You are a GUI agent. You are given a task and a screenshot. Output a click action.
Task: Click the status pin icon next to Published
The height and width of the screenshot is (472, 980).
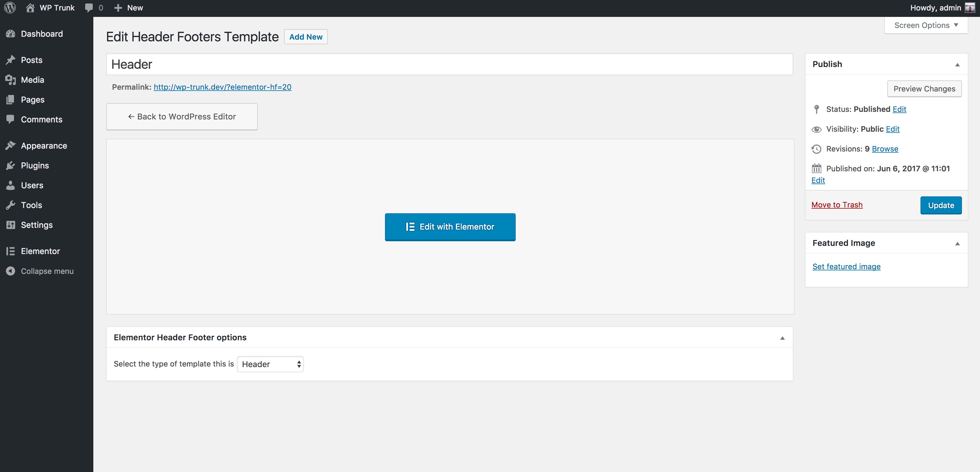(x=817, y=109)
